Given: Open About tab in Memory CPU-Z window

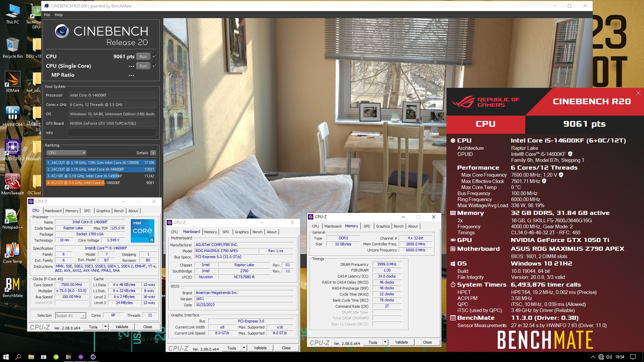Looking at the screenshot, I should tap(413, 226).
